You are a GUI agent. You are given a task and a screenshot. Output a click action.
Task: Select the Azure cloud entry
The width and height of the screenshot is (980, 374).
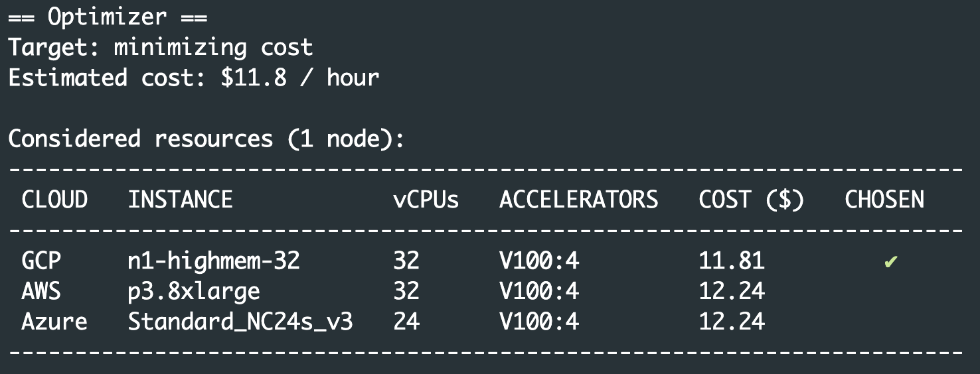(x=54, y=322)
